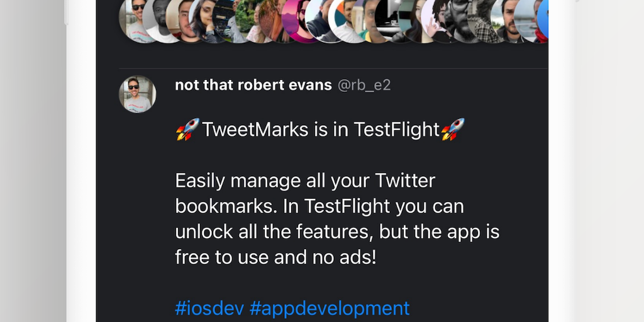The width and height of the screenshot is (644, 322).
Task: Click the tweet headline TweetMarks is in TestFlight
Action: coord(321,130)
